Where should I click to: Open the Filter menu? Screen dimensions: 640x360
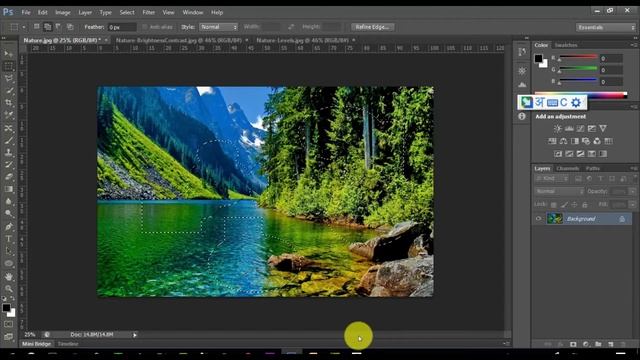(149, 12)
